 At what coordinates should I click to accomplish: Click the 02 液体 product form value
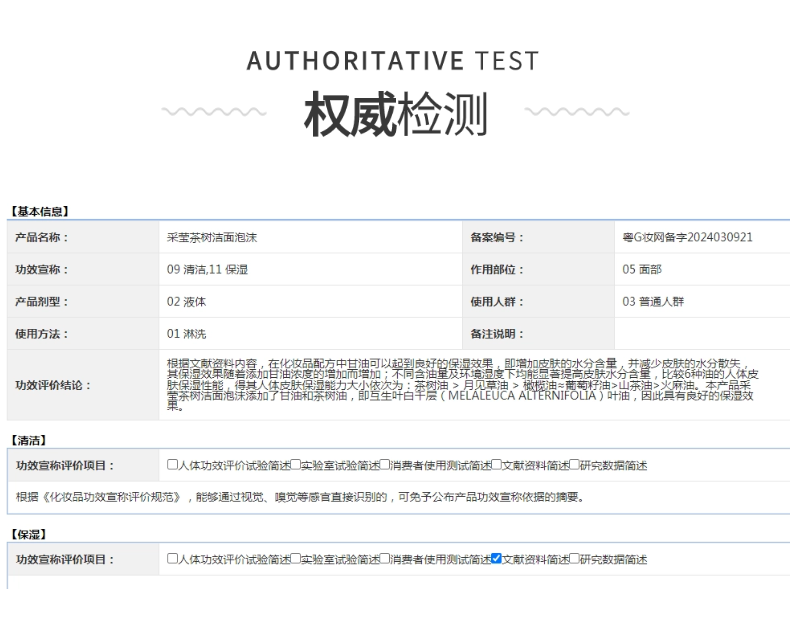[x=187, y=302]
